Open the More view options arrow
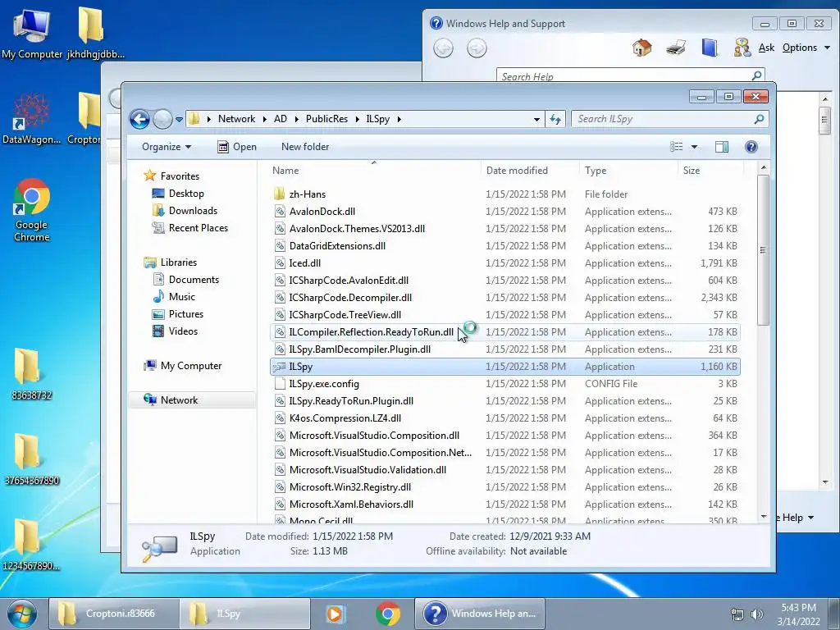Screen dimensions: 840x630 tap(694, 147)
